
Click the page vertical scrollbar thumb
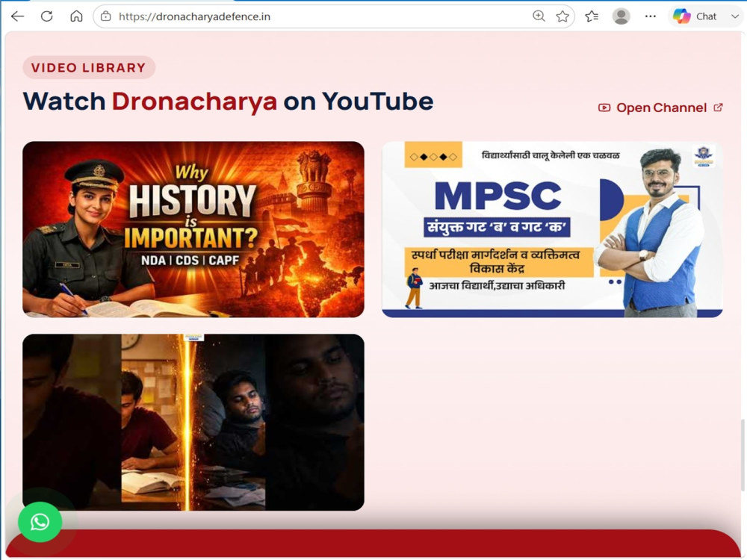click(x=743, y=455)
